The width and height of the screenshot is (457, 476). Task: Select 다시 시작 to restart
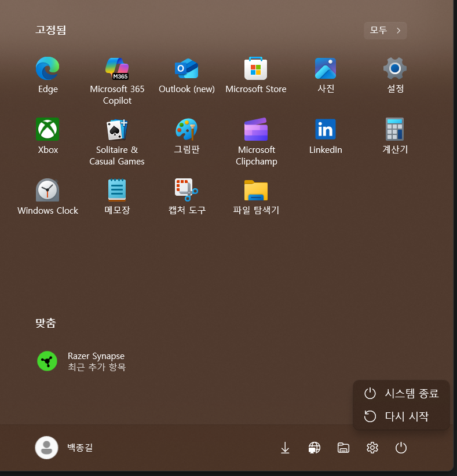tap(401, 416)
